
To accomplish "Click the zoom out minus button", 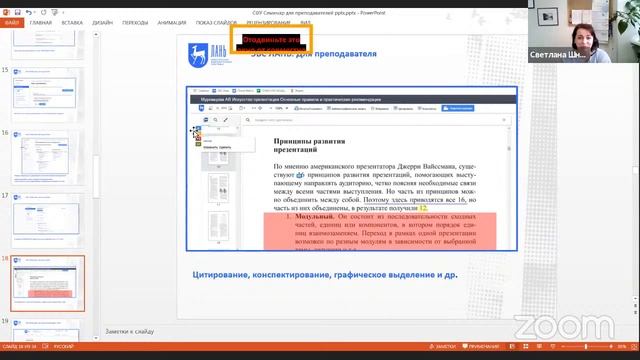I will pos(563,347).
